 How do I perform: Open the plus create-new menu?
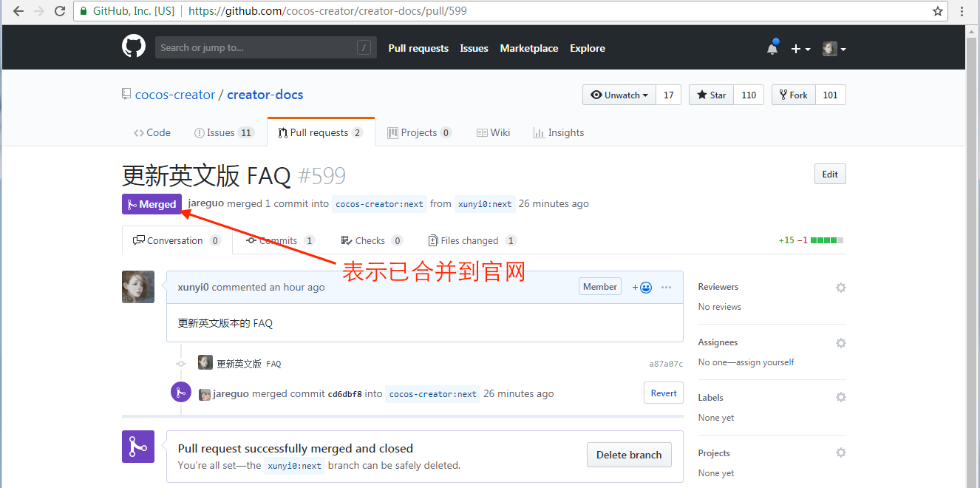tap(800, 49)
